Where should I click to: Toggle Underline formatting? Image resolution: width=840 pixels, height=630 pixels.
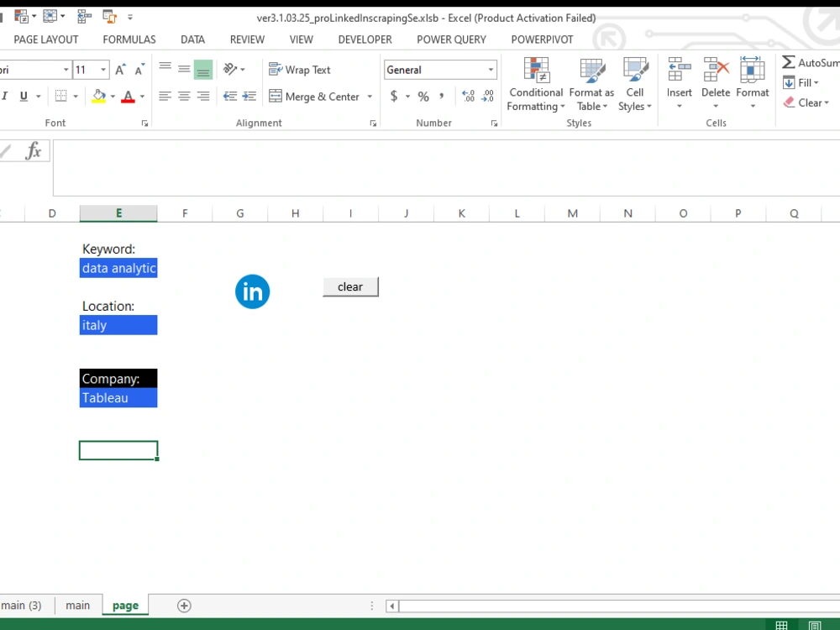click(23, 96)
